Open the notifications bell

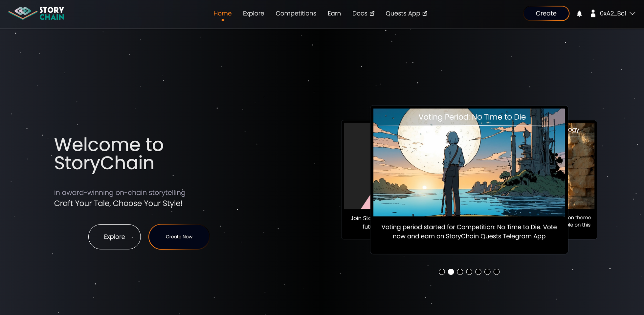pos(579,13)
